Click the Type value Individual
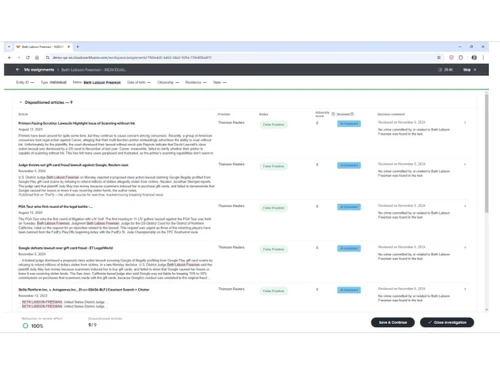Screen dimensions: 500x375 click(58, 82)
